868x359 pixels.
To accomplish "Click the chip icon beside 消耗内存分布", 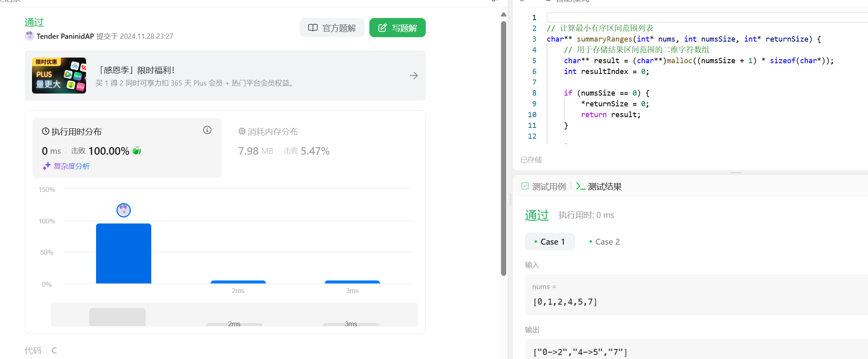I will (242, 131).
